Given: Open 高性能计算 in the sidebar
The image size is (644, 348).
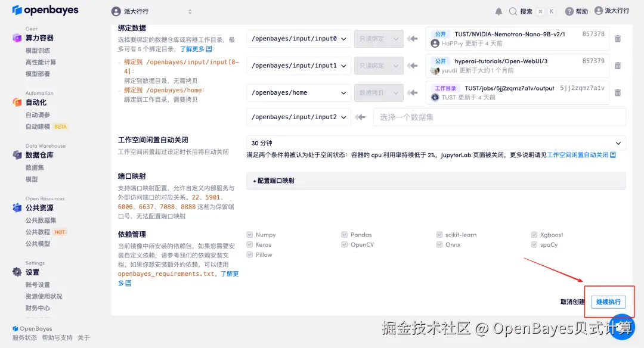Looking at the screenshot, I should click(41, 63).
